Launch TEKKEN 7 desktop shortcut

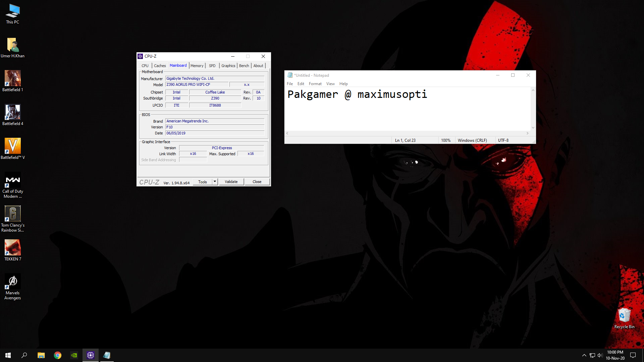(x=13, y=250)
